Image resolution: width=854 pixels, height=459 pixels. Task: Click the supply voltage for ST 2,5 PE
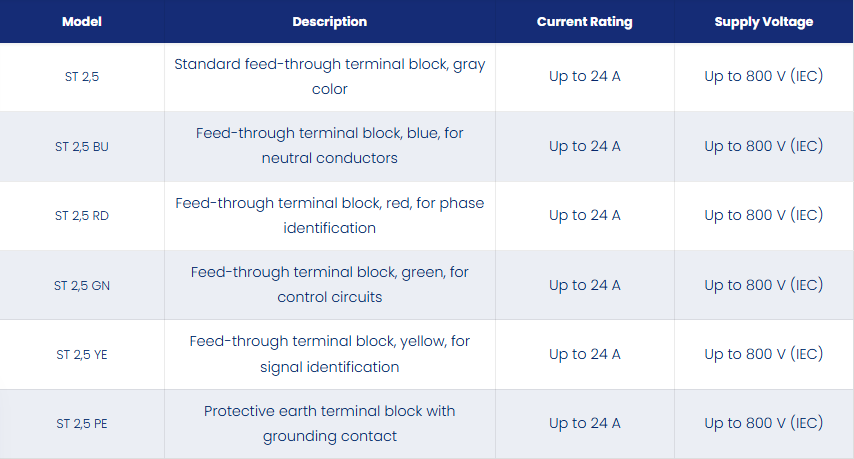[x=764, y=423]
